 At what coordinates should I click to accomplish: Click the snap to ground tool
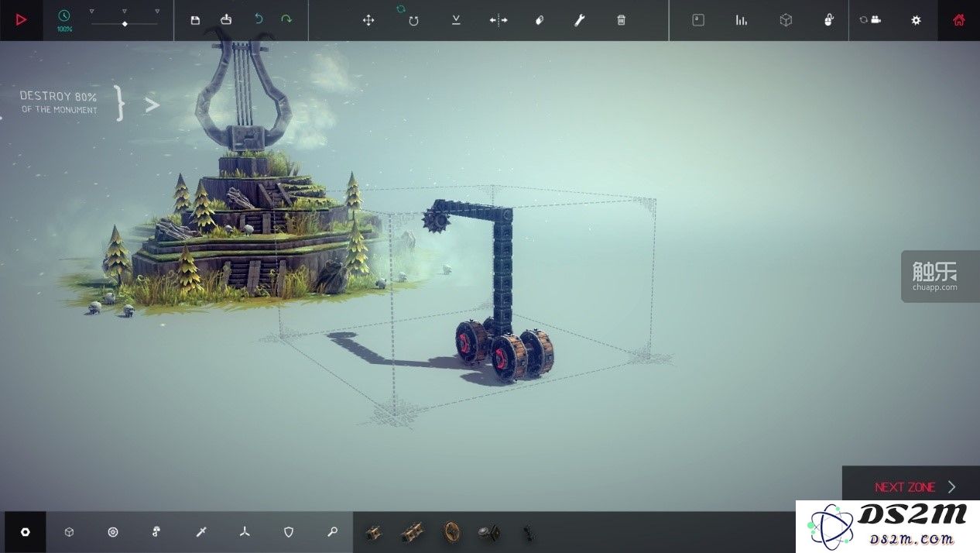[x=456, y=20]
